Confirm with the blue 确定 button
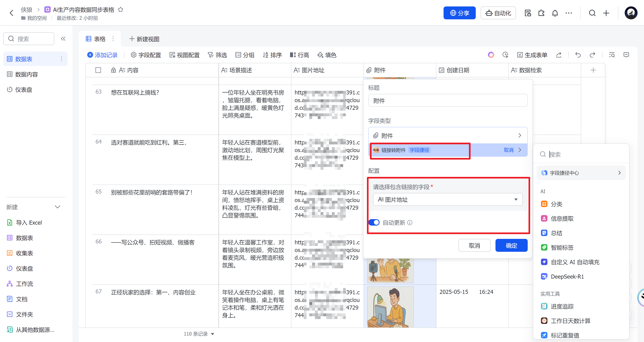Screen dimensions: 644x342 pyautogui.click(x=511, y=246)
